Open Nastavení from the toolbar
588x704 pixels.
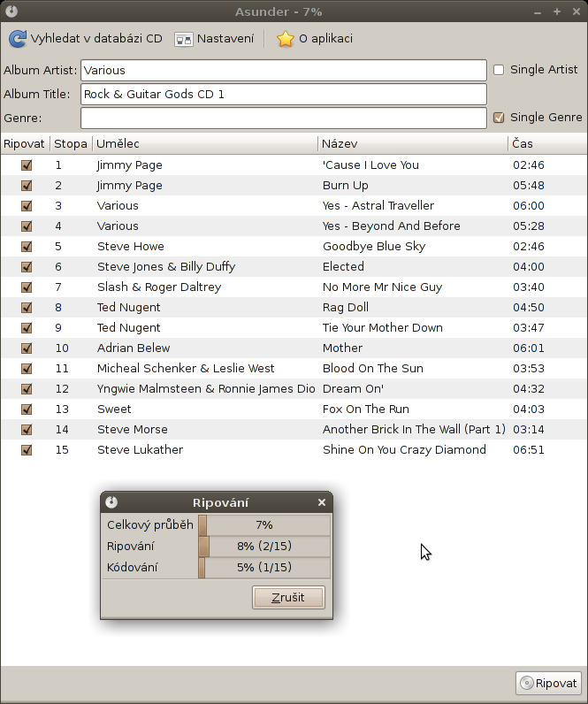(215, 39)
